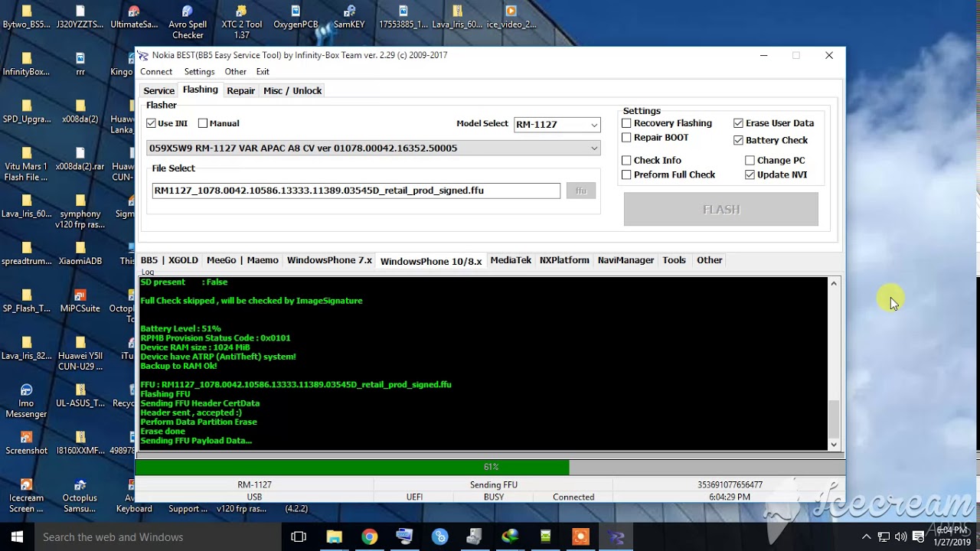Image resolution: width=980 pixels, height=551 pixels.
Task: Switch to the Service tab
Action: (x=159, y=90)
